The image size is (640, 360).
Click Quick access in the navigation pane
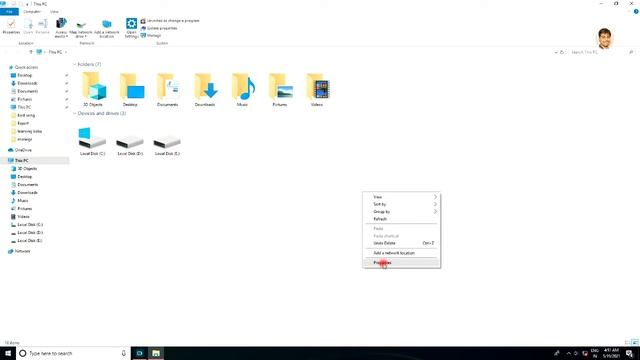(x=26, y=67)
